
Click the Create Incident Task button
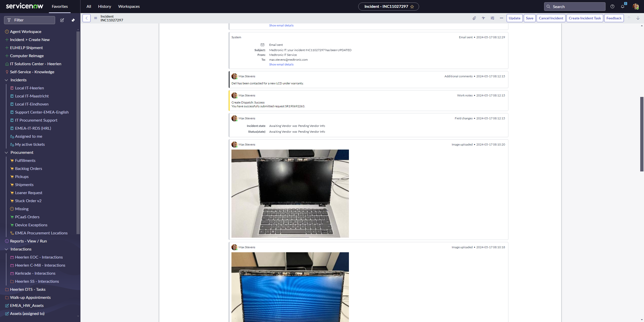pyautogui.click(x=585, y=18)
